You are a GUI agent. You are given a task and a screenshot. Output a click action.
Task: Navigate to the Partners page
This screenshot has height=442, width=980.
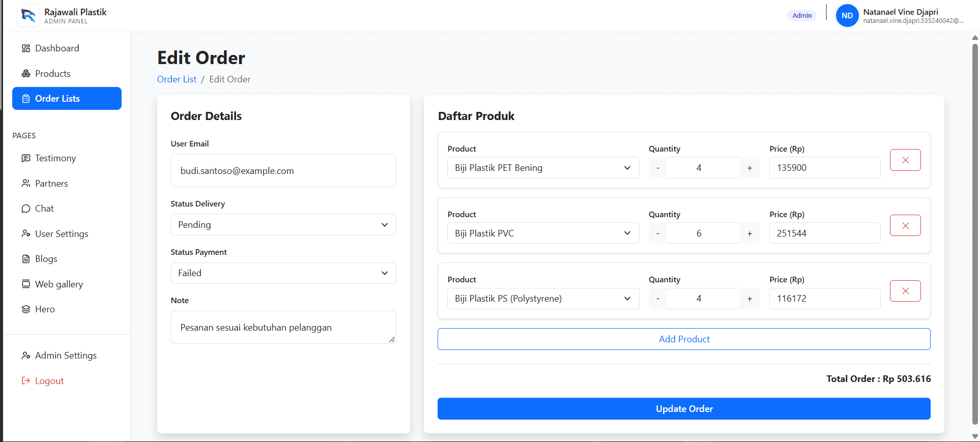(x=67, y=184)
